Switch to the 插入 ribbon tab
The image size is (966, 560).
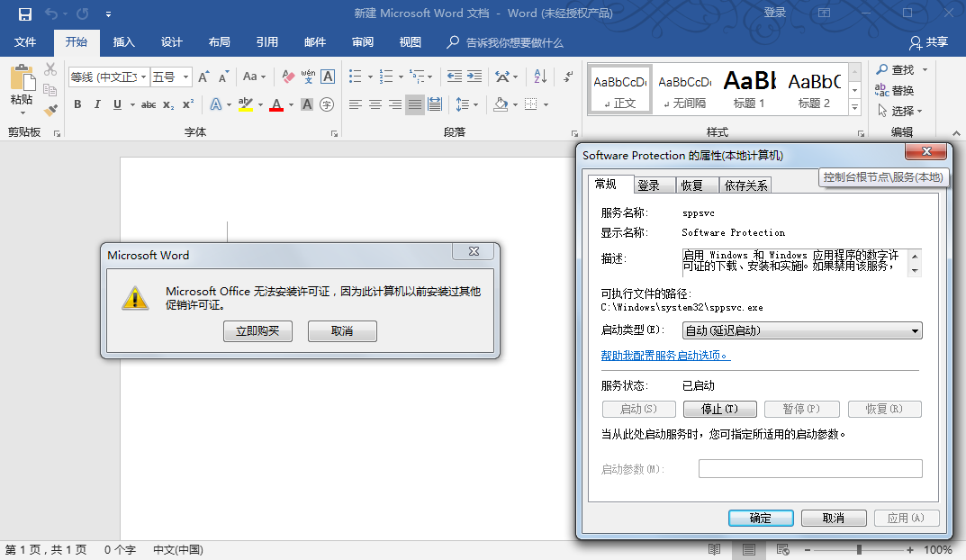coord(124,42)
